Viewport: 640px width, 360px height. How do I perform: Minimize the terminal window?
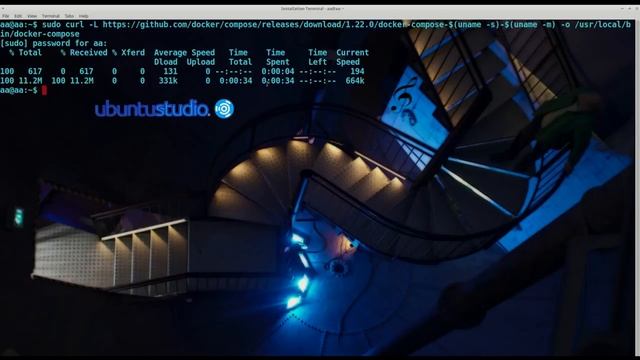622,9
